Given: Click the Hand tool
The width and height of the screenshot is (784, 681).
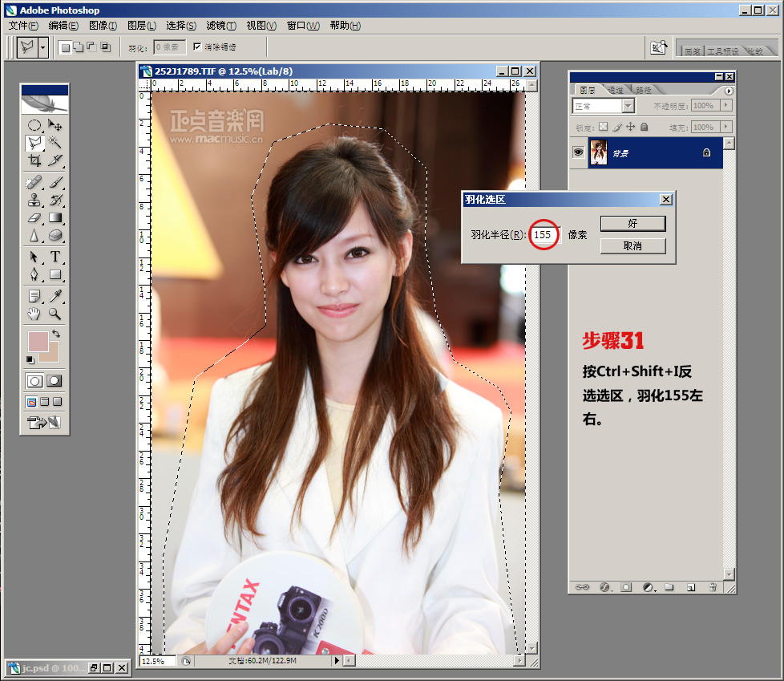Looking at the screenshot, I should [x=34, y=314].
